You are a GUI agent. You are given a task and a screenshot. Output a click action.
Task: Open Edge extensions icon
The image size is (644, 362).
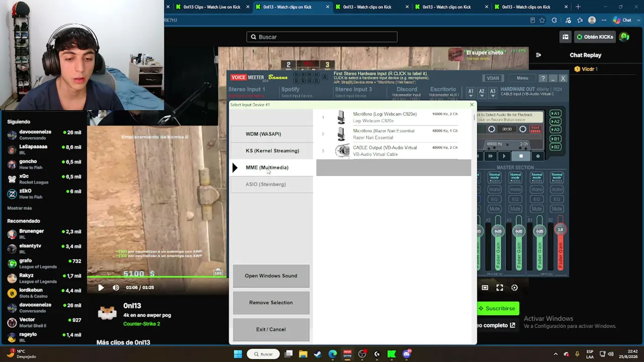[x=554, y=20]
